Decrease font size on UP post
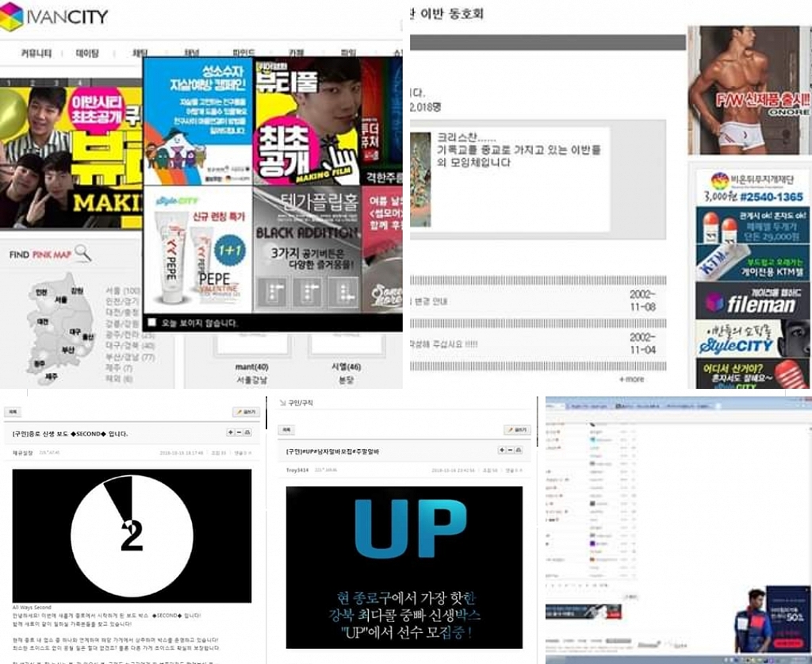Image resolution: width=812 pixels, height=664 pixels. tap(510, 450)
